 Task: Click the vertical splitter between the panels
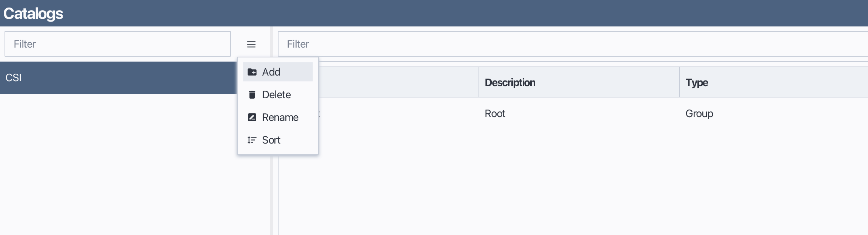click(272, 189)
